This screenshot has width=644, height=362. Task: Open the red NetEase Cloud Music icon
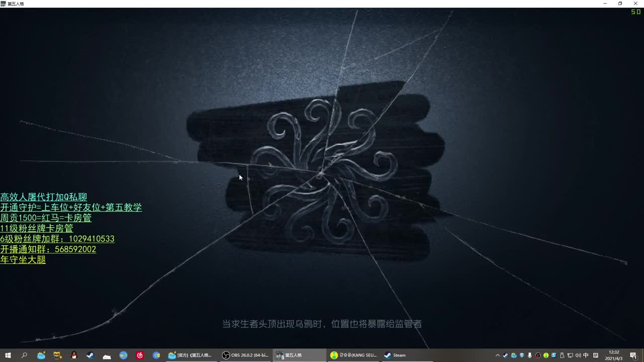[x=140, y=355]
